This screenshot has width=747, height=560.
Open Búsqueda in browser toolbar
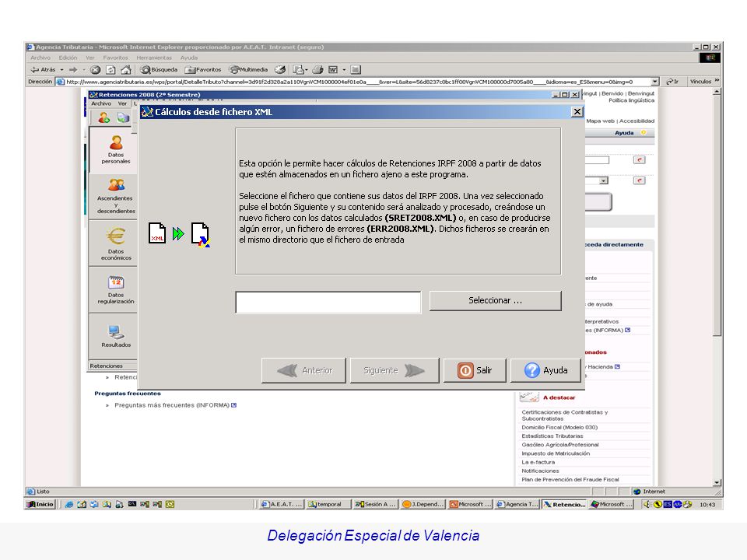coord(159,70)
